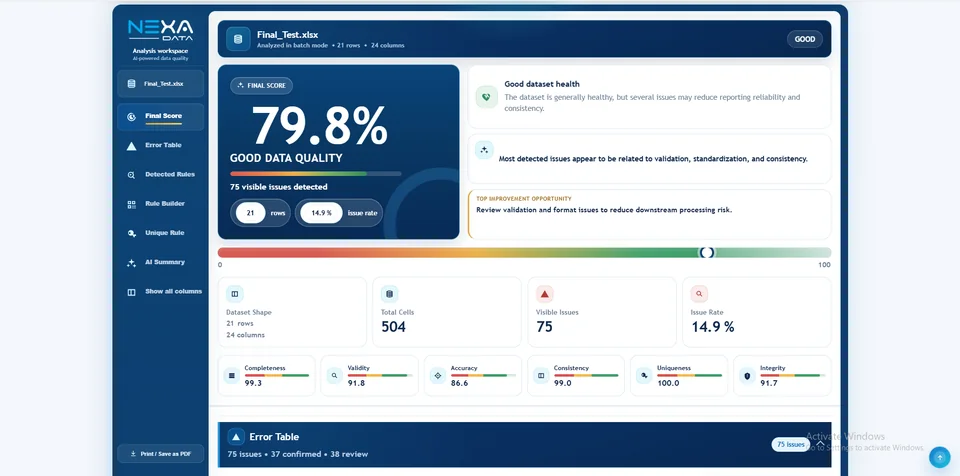Click the Visible Issues red triangle icon

click(544, 294)
